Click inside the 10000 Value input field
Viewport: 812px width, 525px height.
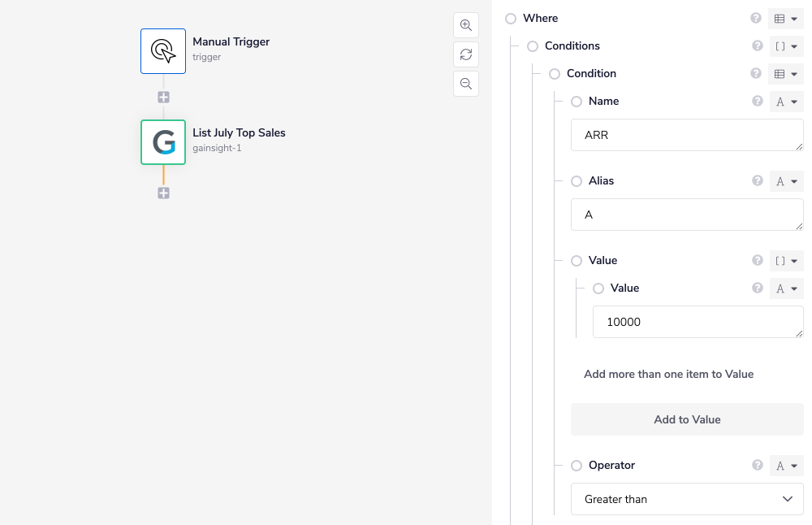pos(697,322)
